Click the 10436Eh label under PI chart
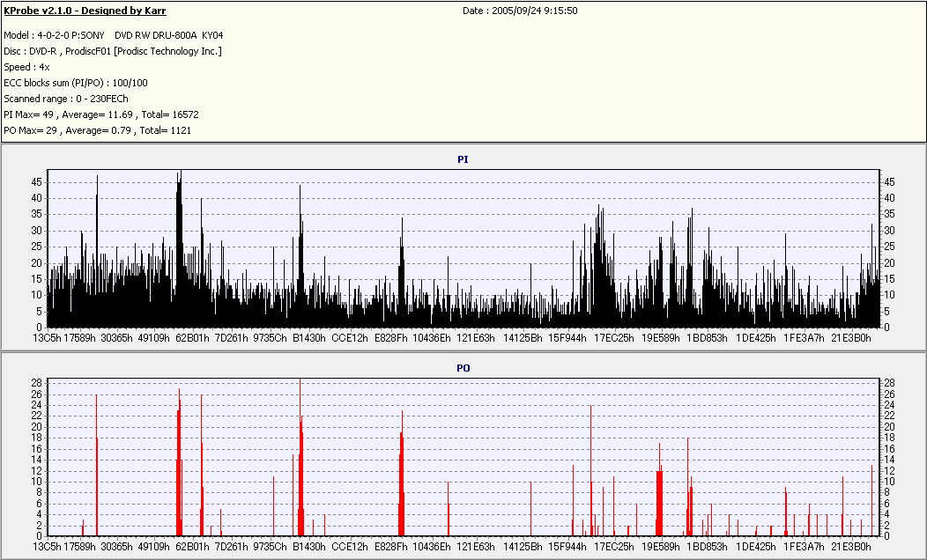Viewport: 927px width, 560px height. [x=432, y=337]
